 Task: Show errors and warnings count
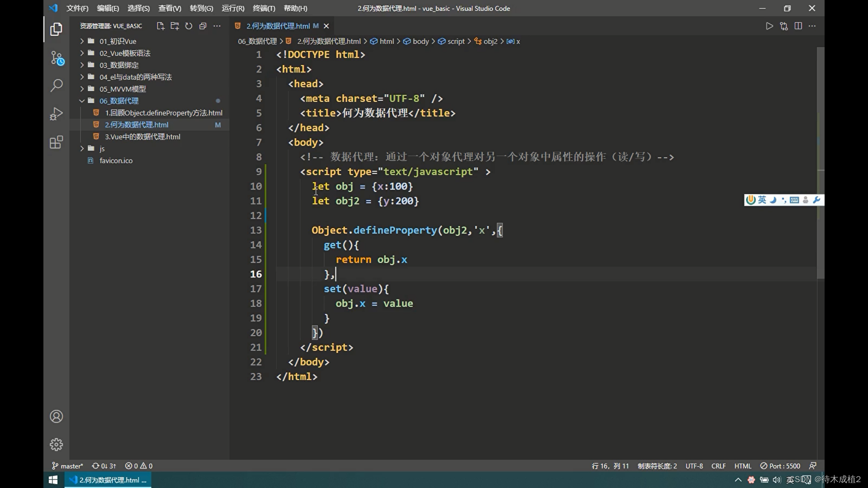pos(139,466)
